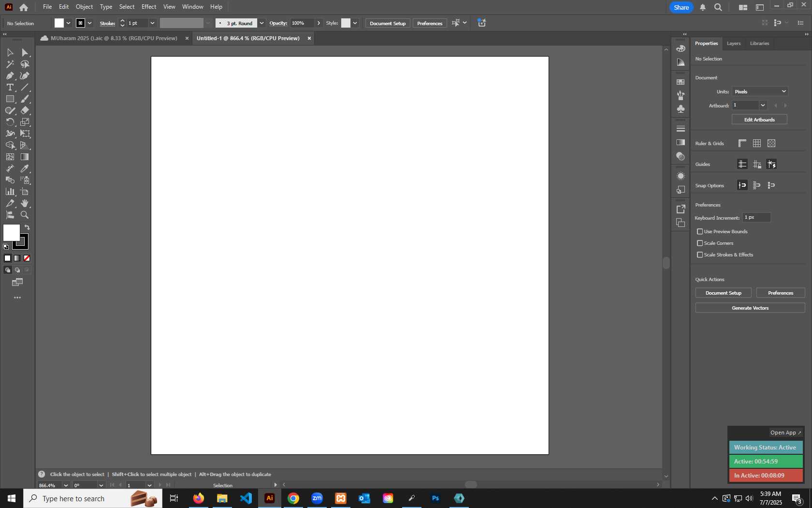Click Open App link in tracker widget
This screenshot has width=812, height=508.
click(785, 433)
